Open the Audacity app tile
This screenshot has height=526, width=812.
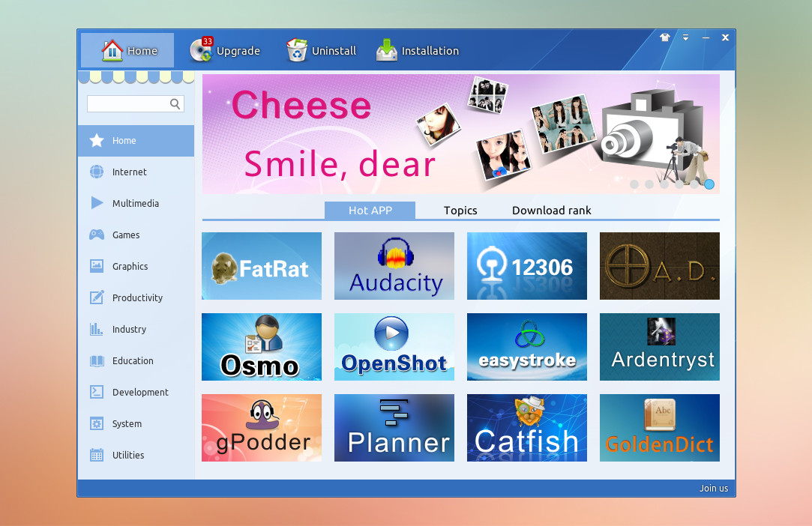click(394, 266)
